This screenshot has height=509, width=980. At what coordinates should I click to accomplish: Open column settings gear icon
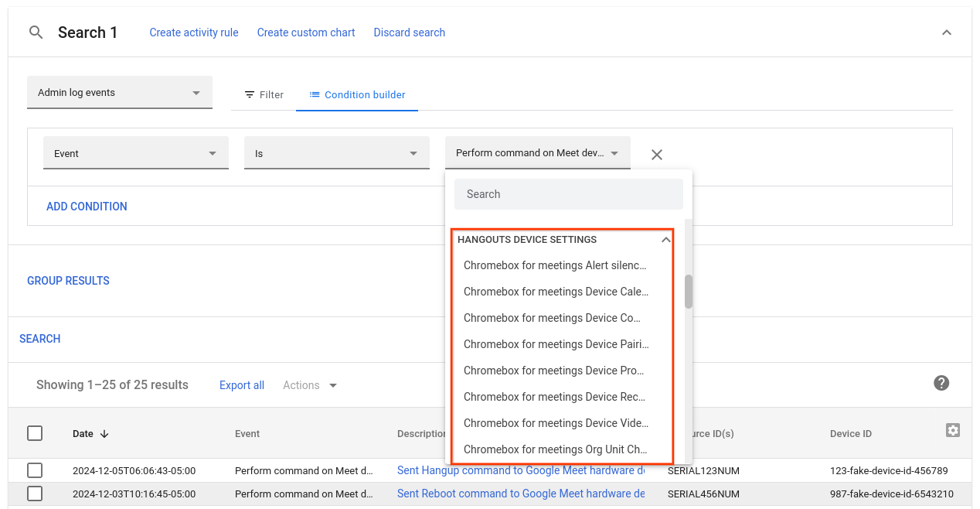coord(953,430)
